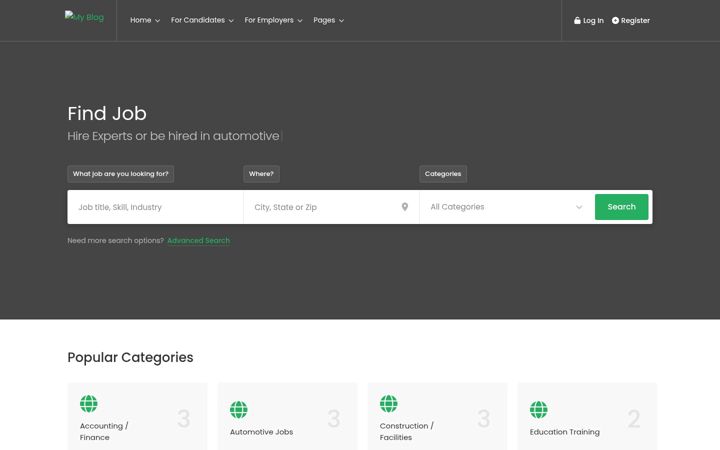720x450 pixels.
Task: Click the count 3 on Automotive Jobs card
Action: click(x=334, y=419)
